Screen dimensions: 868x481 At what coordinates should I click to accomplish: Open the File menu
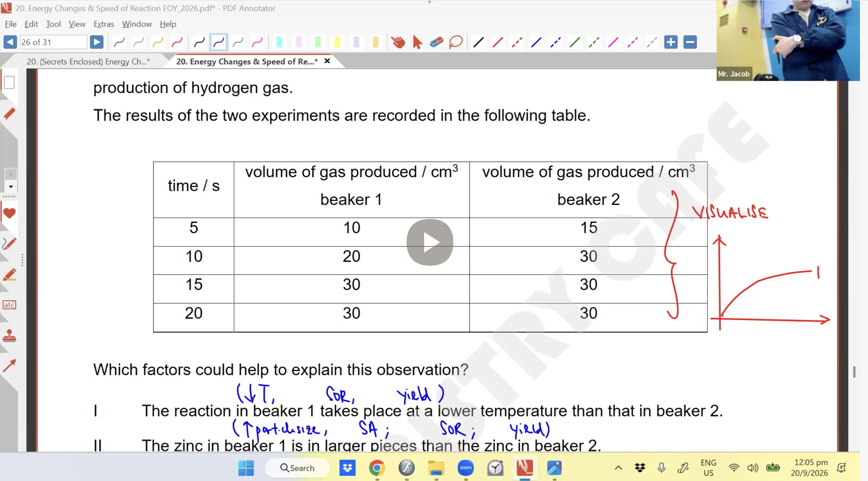(11, 24)
